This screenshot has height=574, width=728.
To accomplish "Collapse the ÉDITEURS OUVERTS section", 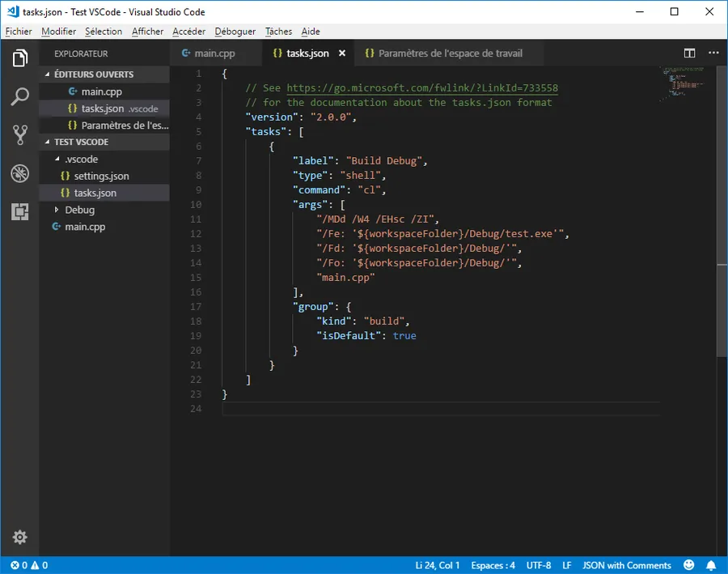I will [48, 74].
